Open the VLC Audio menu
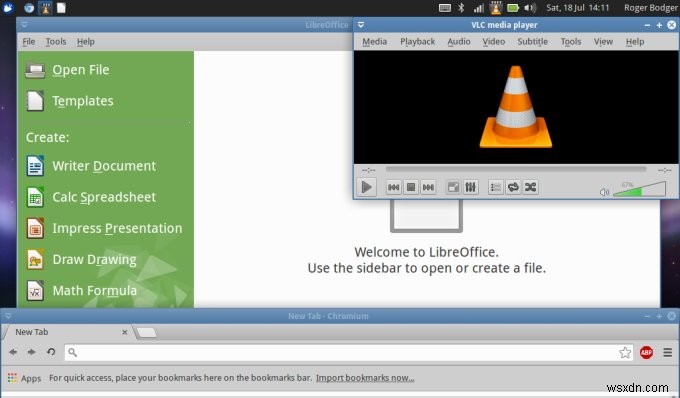680x398 pixels. click(459, 42)
